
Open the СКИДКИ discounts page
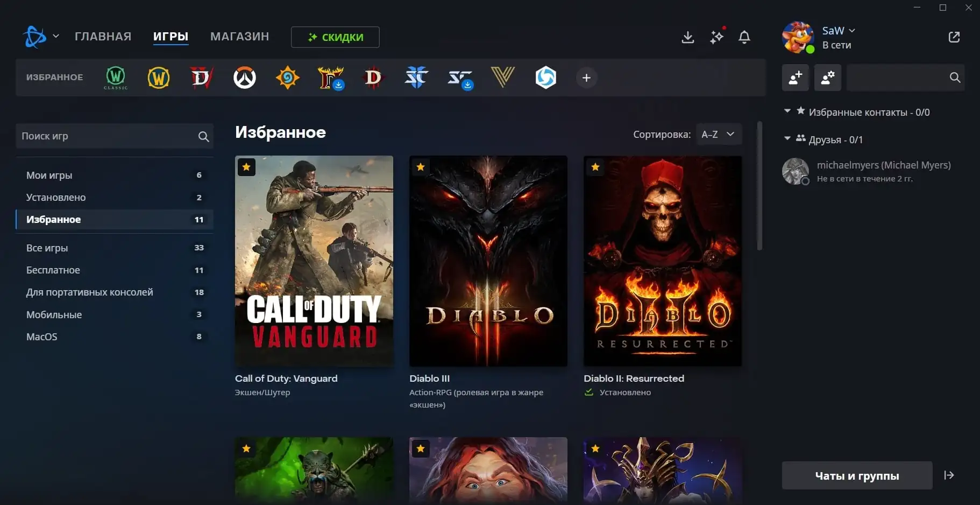tap(335, 37)
